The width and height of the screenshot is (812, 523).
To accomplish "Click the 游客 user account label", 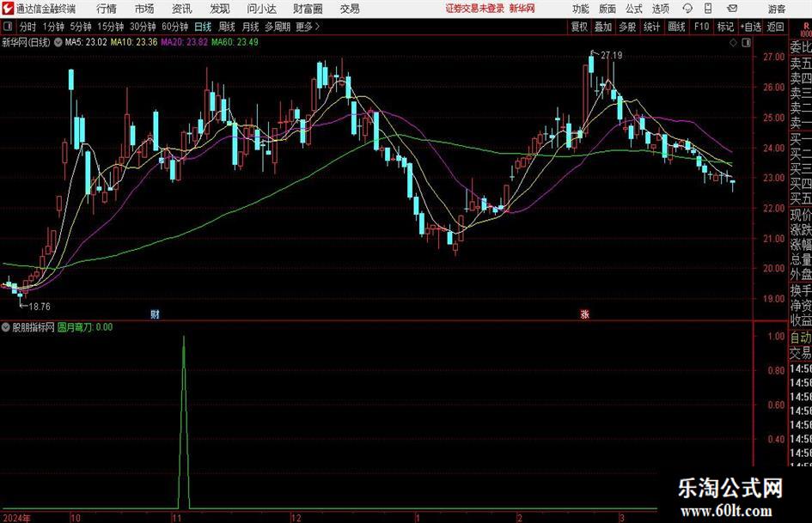I will [x=776, y=9].
